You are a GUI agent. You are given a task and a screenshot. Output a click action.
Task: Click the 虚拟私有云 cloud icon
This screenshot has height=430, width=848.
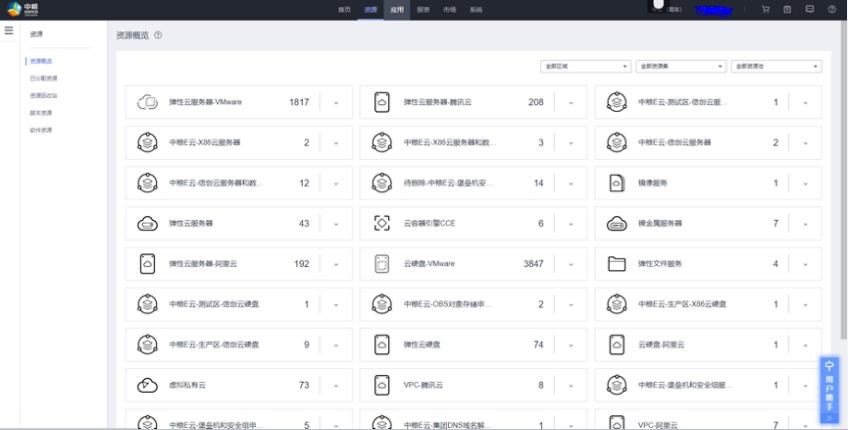(x=147, y=385)
